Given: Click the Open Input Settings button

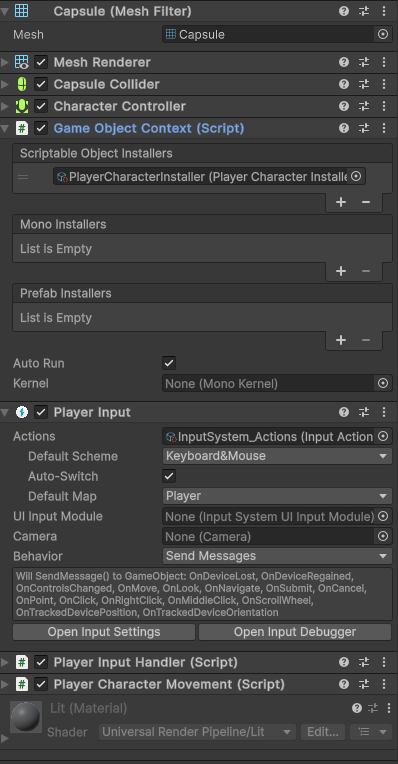Looking at the screenshot, I should click(104, 632).
